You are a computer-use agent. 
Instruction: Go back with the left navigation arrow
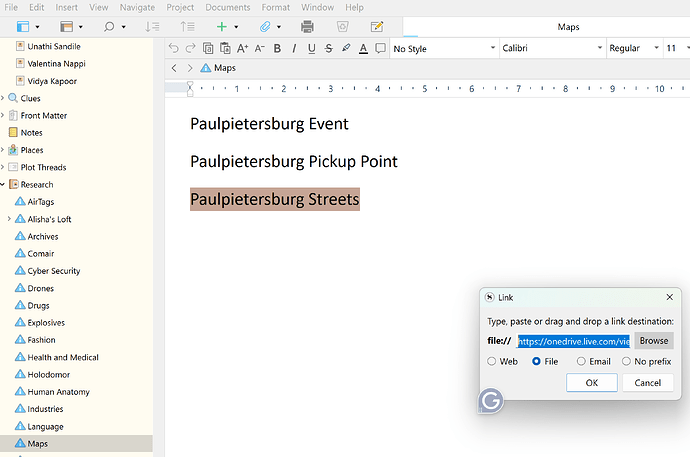pyautogui.click(x=174, y=68)
